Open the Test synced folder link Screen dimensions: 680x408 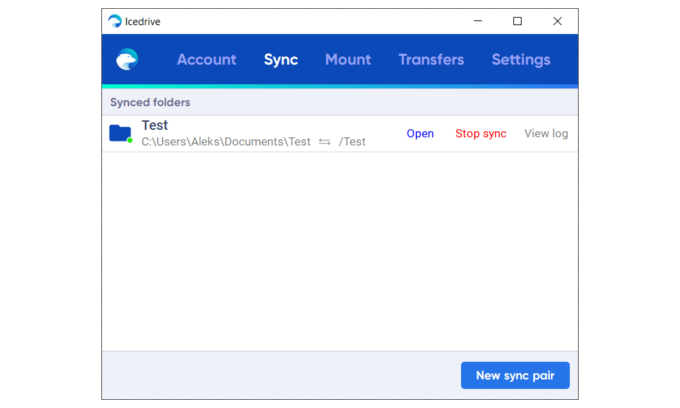coord(420,134)
